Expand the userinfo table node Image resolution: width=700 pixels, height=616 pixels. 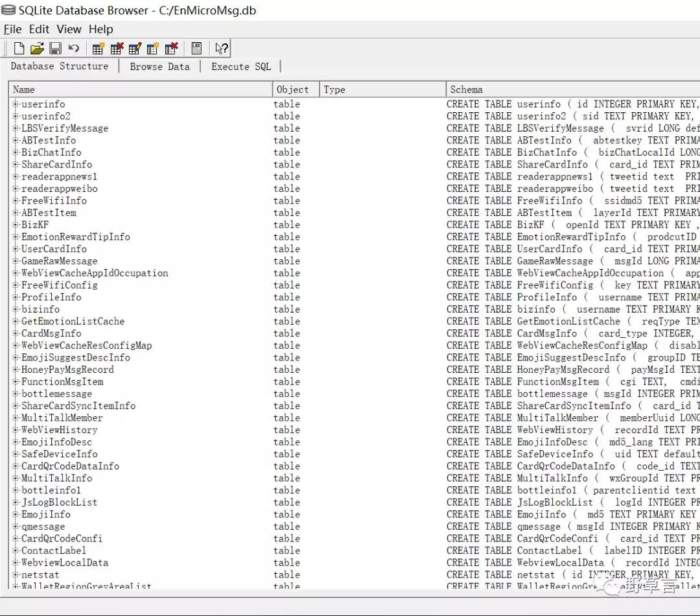[16, 104]
